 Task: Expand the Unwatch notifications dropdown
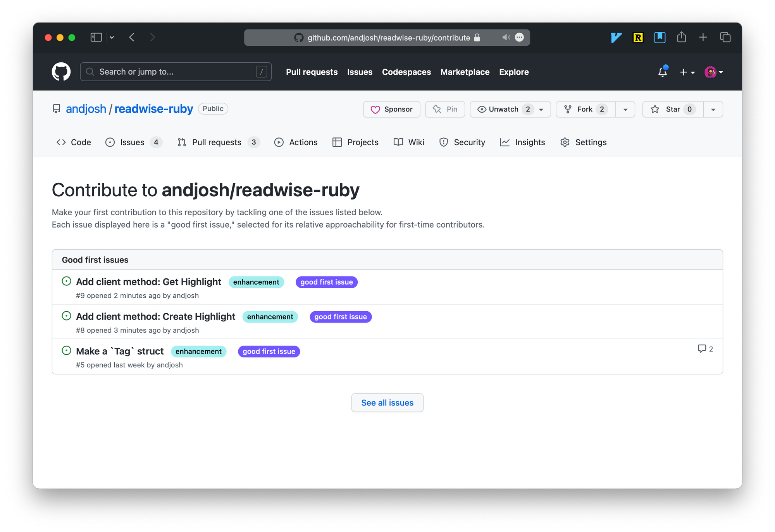tap(541, 109)
